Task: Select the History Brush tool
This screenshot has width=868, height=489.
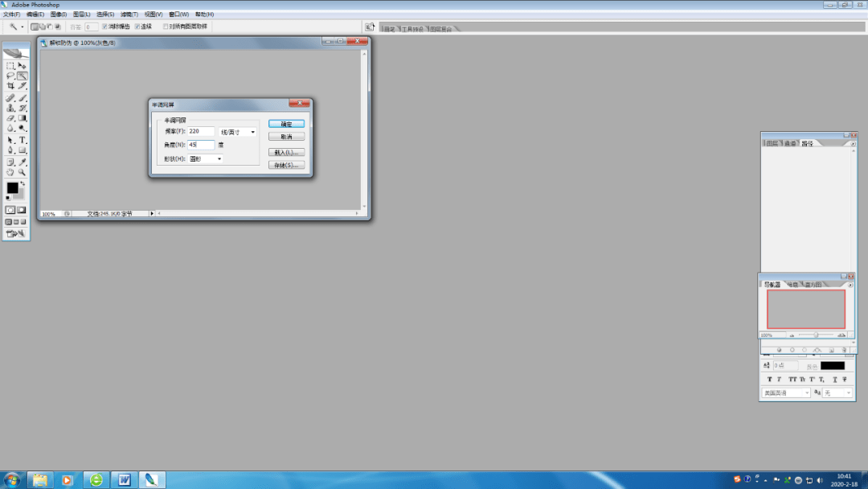Action: click(x=23, y=108)
